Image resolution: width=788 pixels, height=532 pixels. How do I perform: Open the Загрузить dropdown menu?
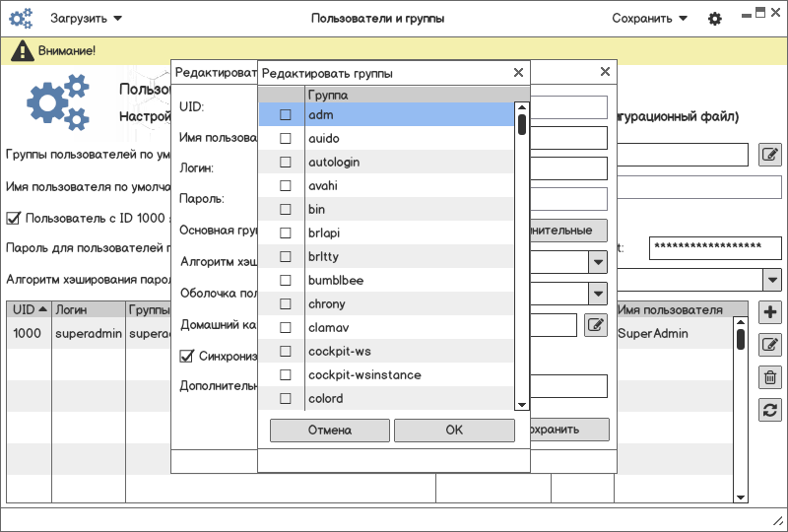pyautogui.click(x=86, y=19)
